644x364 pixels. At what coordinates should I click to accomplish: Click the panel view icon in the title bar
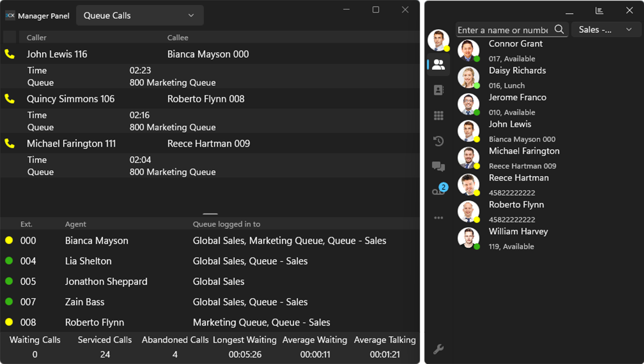[600, 11]
